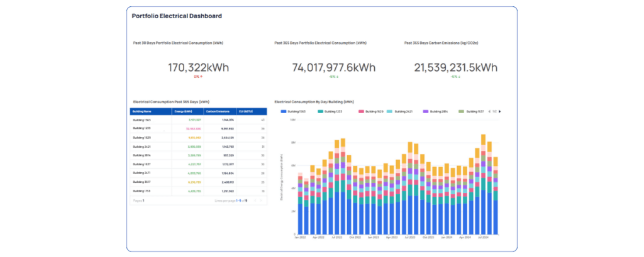Viewport: 644px width, 257px height.
Task: Sort table by Building Name column
Action: [142, 111]
